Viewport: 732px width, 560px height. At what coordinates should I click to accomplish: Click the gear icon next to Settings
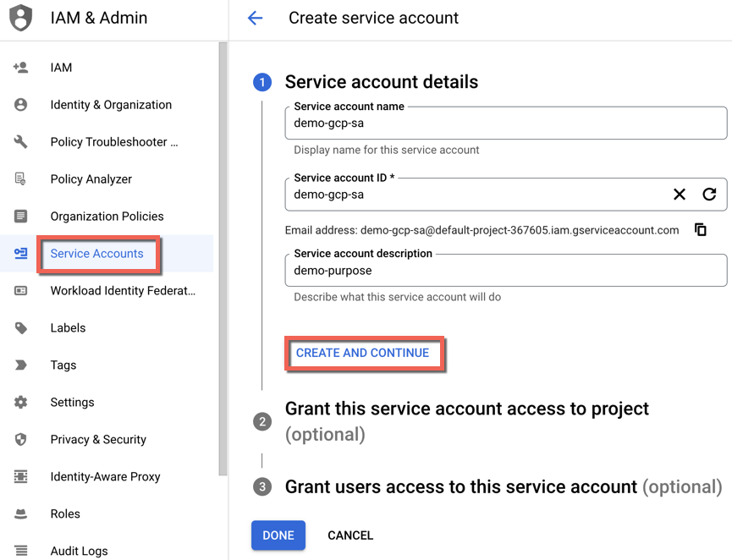[x=20, y=402]
